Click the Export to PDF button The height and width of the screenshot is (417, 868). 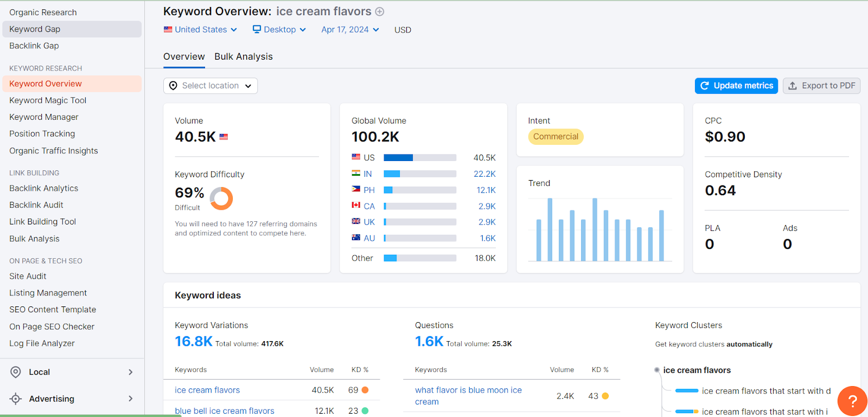click(821, 86)
